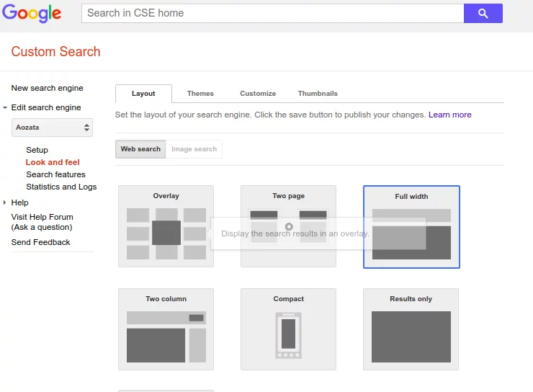Screen dimensions: 533x392
Task: Open Statistics and Logs page
Action: pyautogui.click(x=61, y=187)
